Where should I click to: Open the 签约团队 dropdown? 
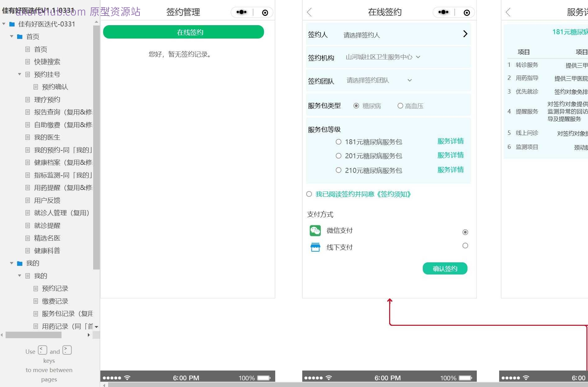(x=409, y=80)
